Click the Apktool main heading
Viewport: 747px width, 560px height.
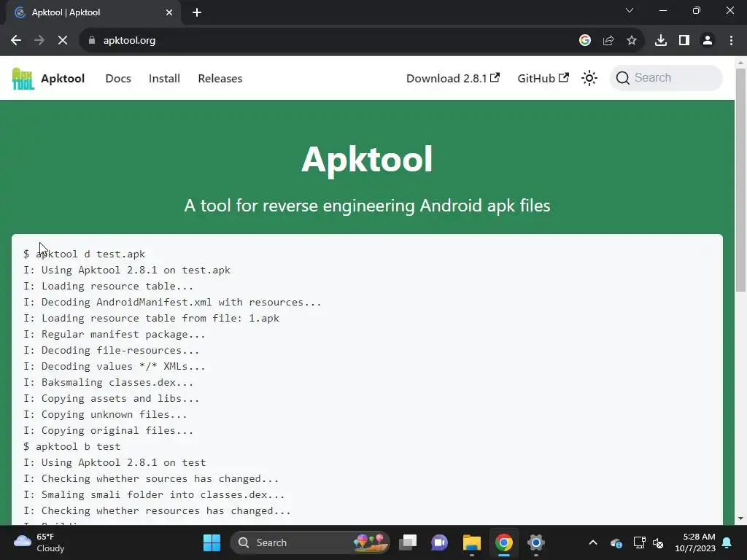tap(367, 160)
